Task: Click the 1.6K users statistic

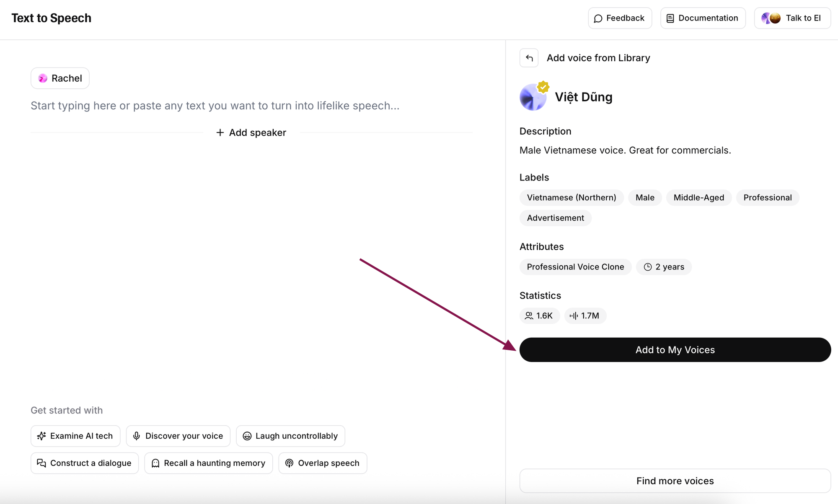Action: point(539,316)
